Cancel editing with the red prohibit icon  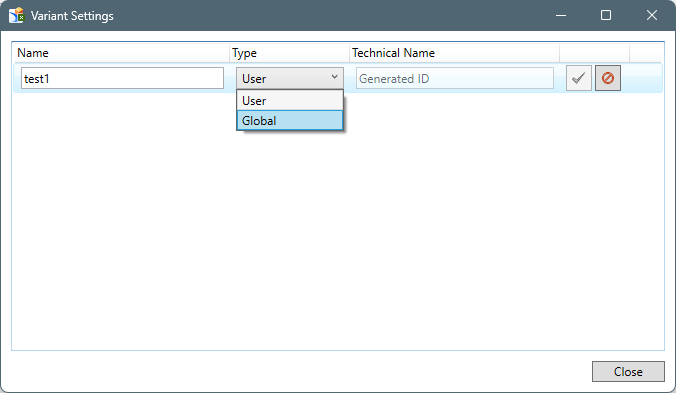coord(608,78)
